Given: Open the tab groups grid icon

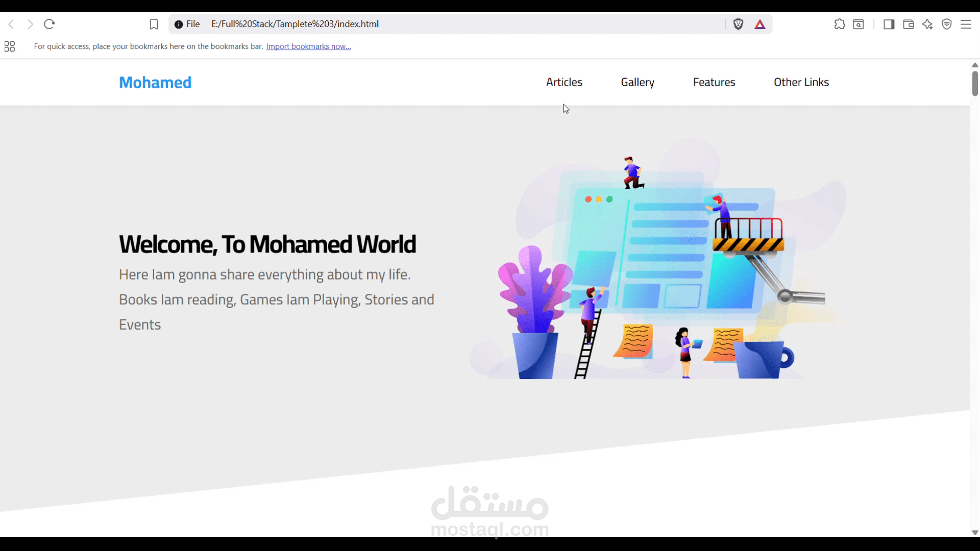Looking at the screenshot, I should coord(9,46).
